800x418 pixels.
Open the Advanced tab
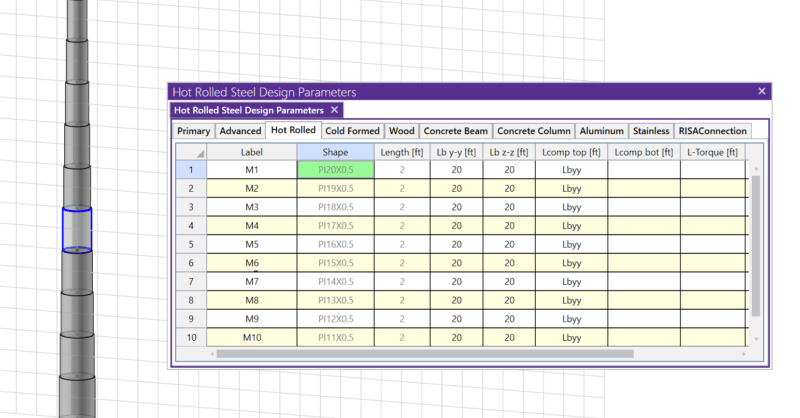coord(240,131)
